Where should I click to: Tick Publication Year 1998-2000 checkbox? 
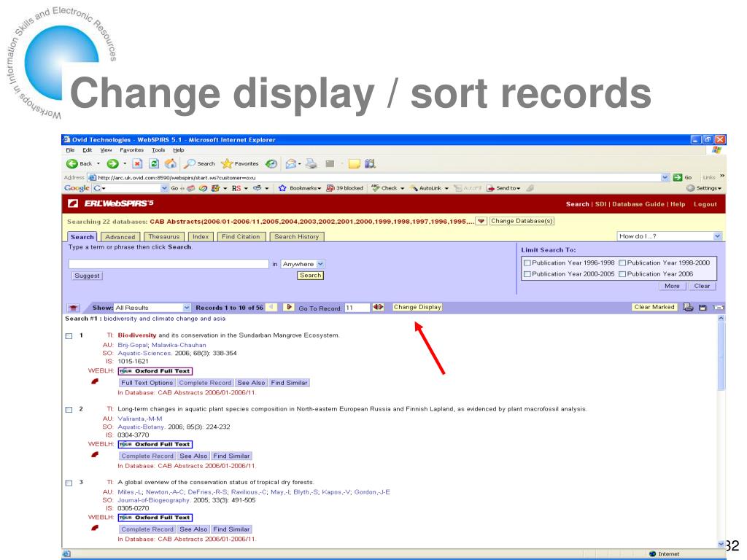[622, 262]
